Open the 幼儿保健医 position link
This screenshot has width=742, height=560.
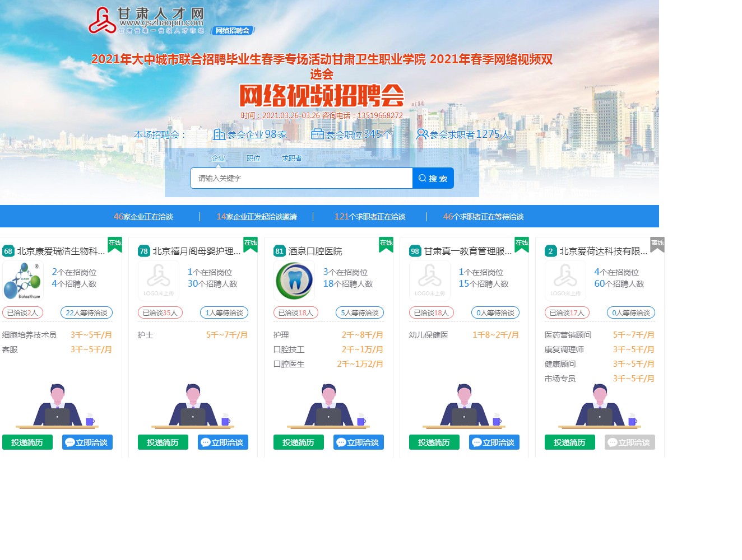(x=429, y=335)
